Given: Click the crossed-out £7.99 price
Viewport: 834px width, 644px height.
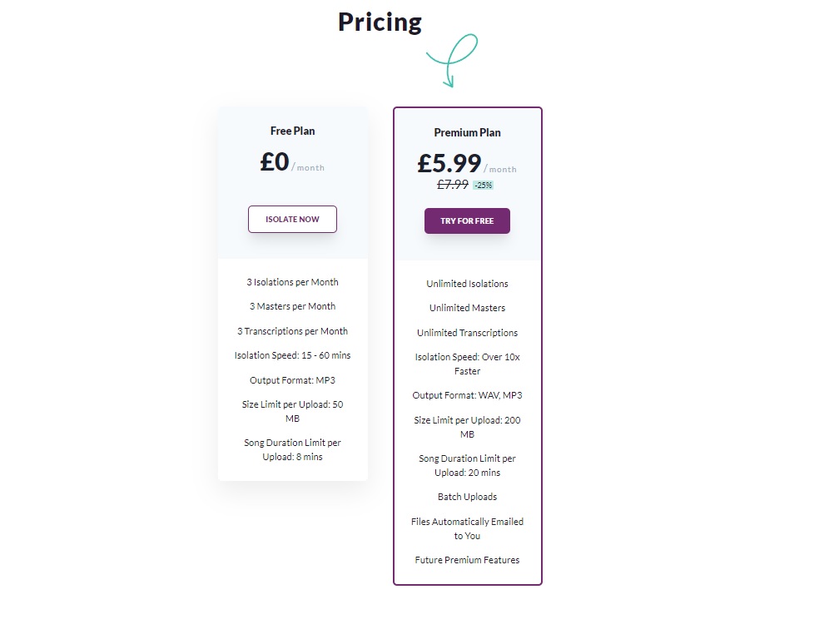Looking at the screenshot, I should coord(453,185).
